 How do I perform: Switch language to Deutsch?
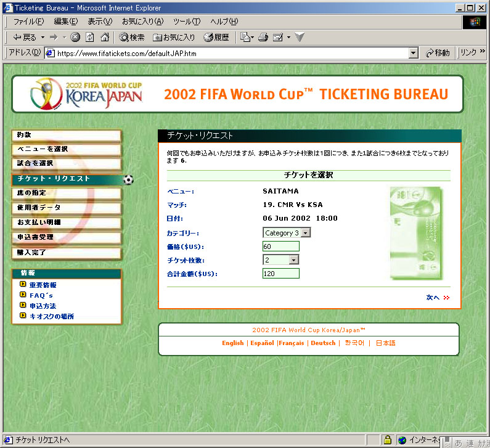pyautogui.click(x=323, y=343)
